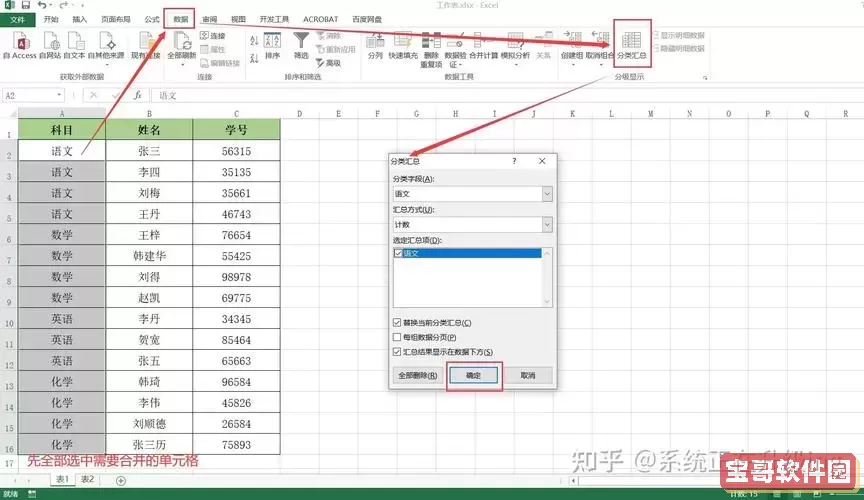This screenshot has height=500, width=864.
Task: Open the 分类字段 field dropdown
Action: (x=547, y=194)
